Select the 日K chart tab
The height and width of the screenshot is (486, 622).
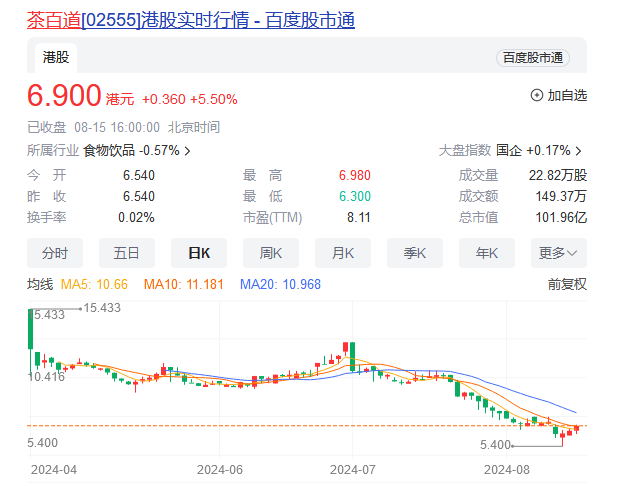click(x=199, y=253)
